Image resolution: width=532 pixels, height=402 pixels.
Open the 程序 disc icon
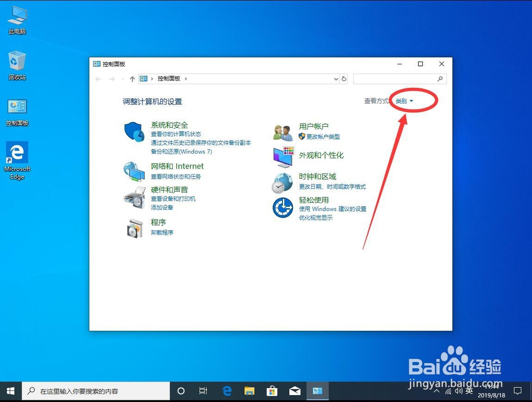tap(134, 227)
